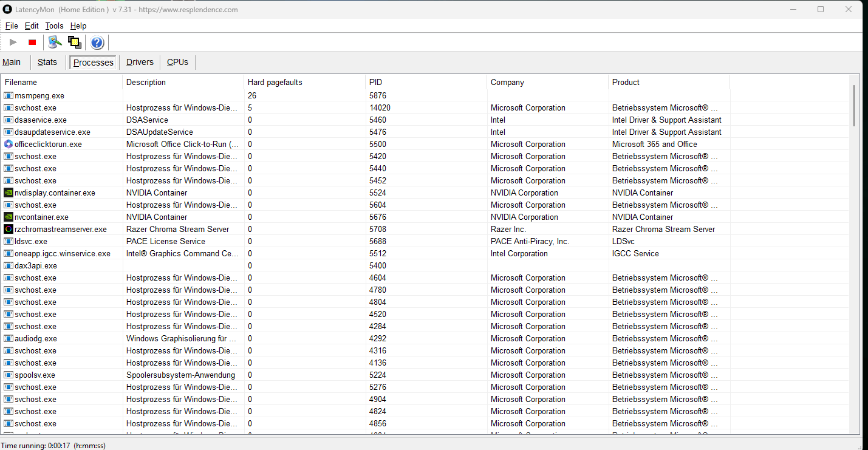
Task: Switch to the Stats tab
Action: (x=47, y=62)
